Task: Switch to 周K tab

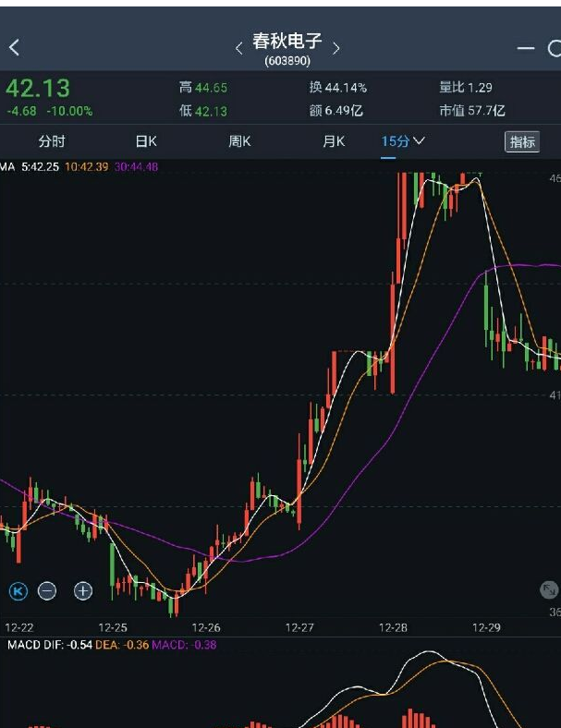Action: pyautogui.click(x=239, y=141)
